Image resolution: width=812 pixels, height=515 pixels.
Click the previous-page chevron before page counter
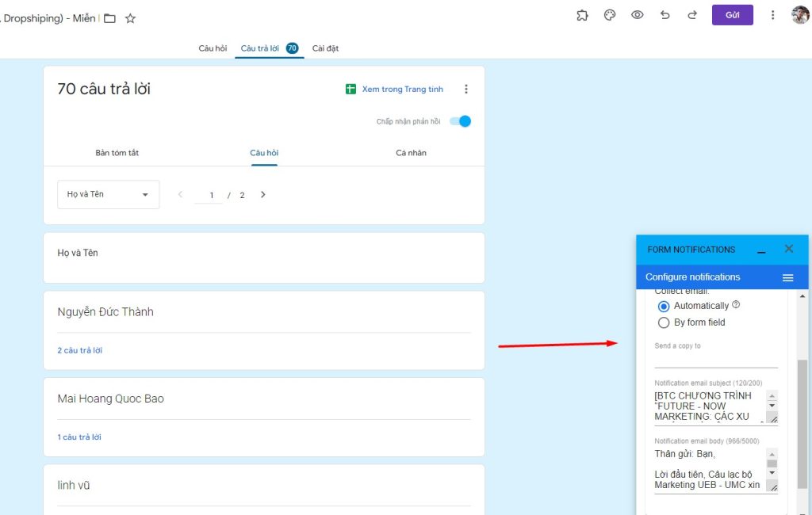(180, 194)
